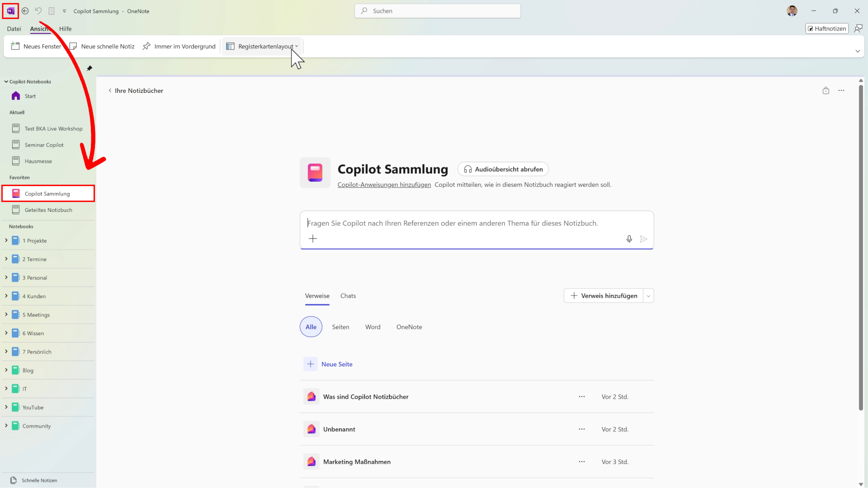Open the plus icon in the Copilot prompt box
The width and height of the screenshot is (868, 488).
[x=313, y=238]
